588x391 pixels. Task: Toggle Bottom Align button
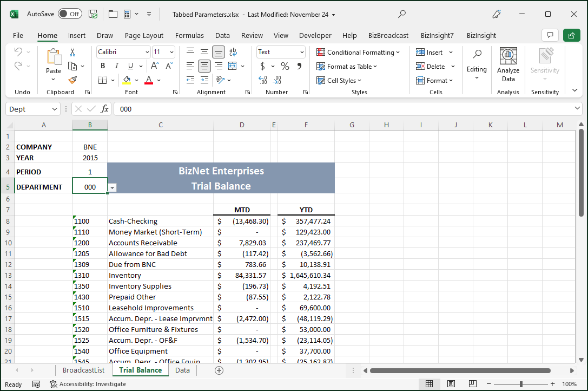219,52
